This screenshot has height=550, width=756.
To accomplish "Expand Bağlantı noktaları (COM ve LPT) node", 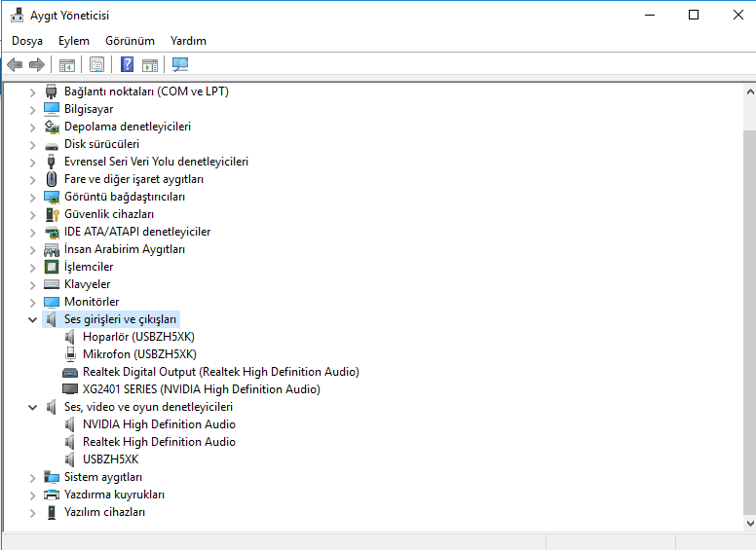I will point(33,92).
